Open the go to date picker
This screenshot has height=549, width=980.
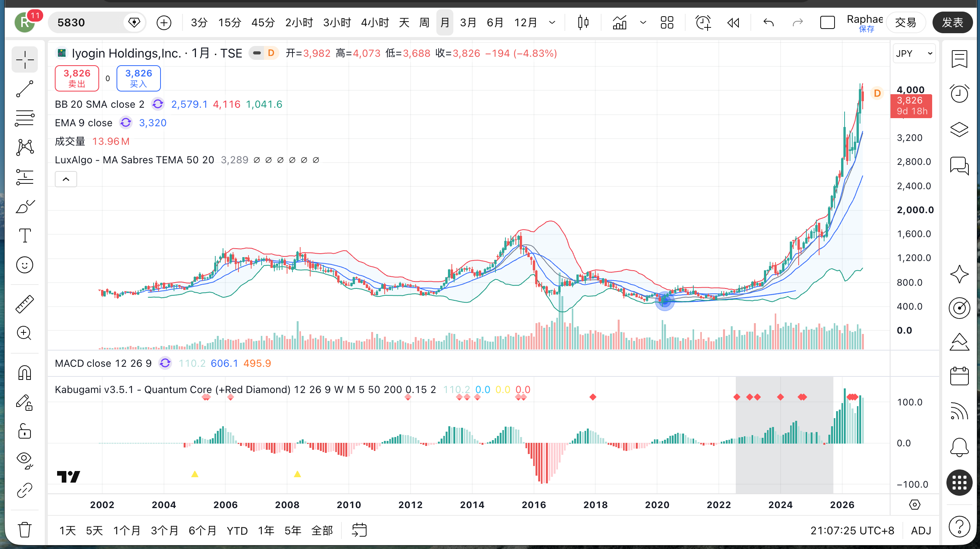(x=359, y=530)
